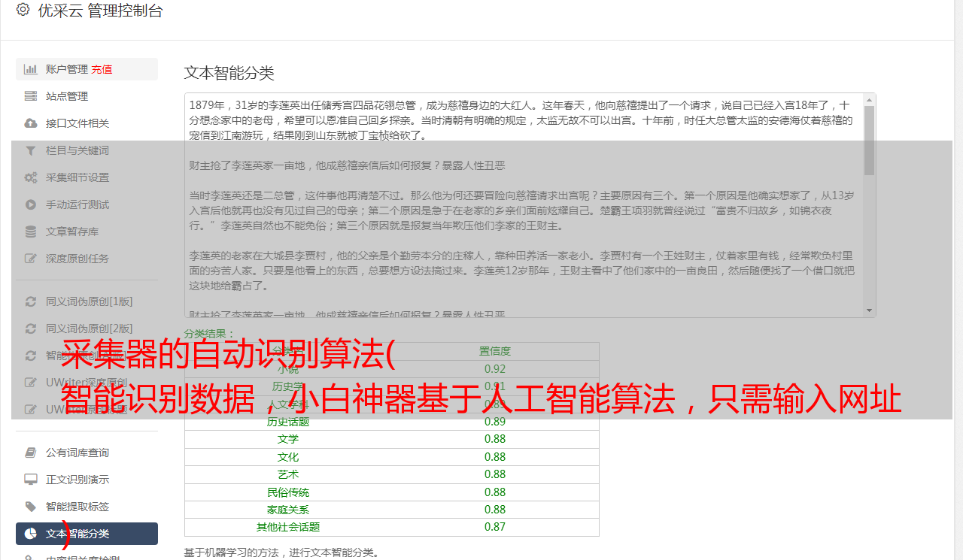Open the UWriter深度原创 sidebar entry
The width and height of the screenshot is (963, 560).
coord(87,383)
